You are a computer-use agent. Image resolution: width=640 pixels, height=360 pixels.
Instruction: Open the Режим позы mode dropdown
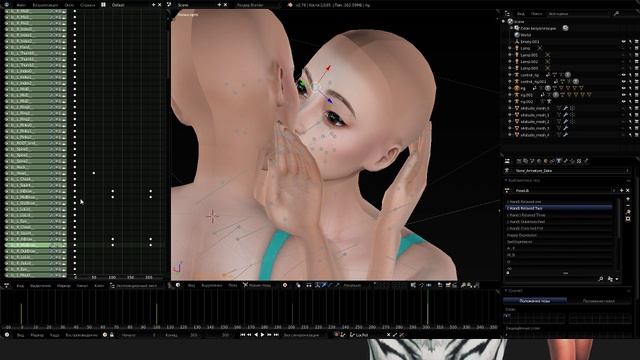click(260, 285)
